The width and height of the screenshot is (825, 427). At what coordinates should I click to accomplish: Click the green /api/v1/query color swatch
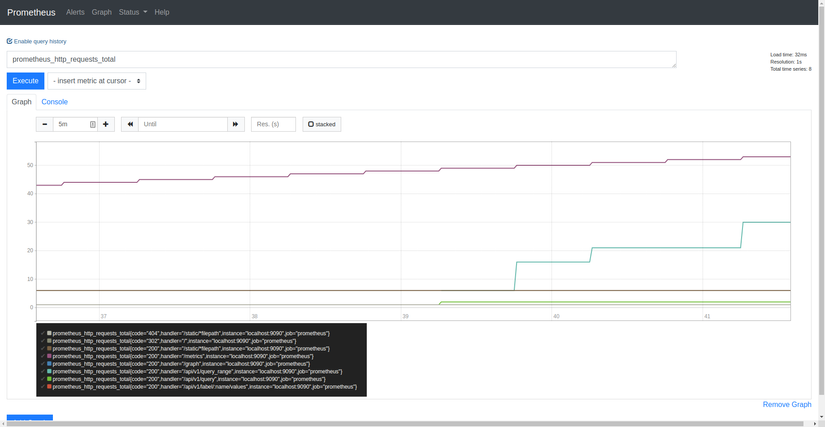click(49, 379)
